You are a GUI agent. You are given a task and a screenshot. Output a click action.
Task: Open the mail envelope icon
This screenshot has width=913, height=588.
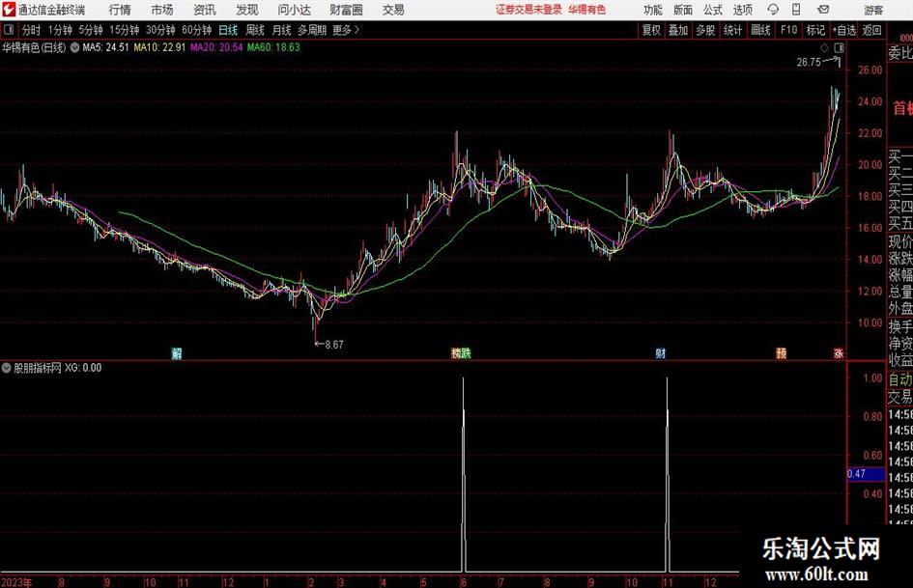coord(823,10)
